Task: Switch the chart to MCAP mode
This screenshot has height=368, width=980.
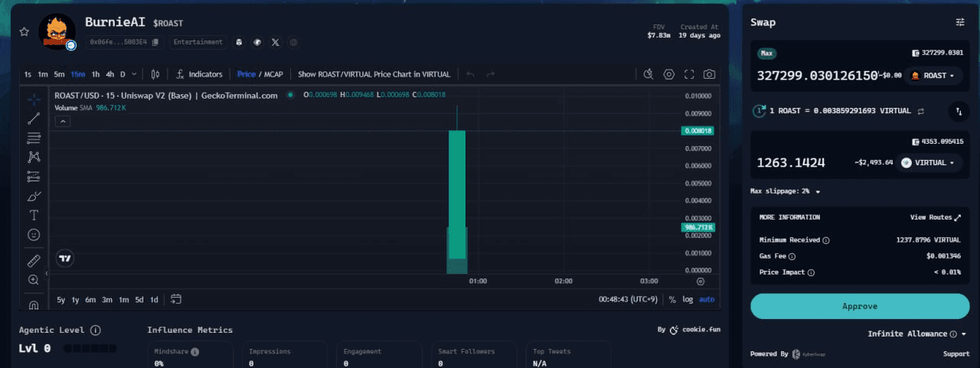Action: [273, 74]
